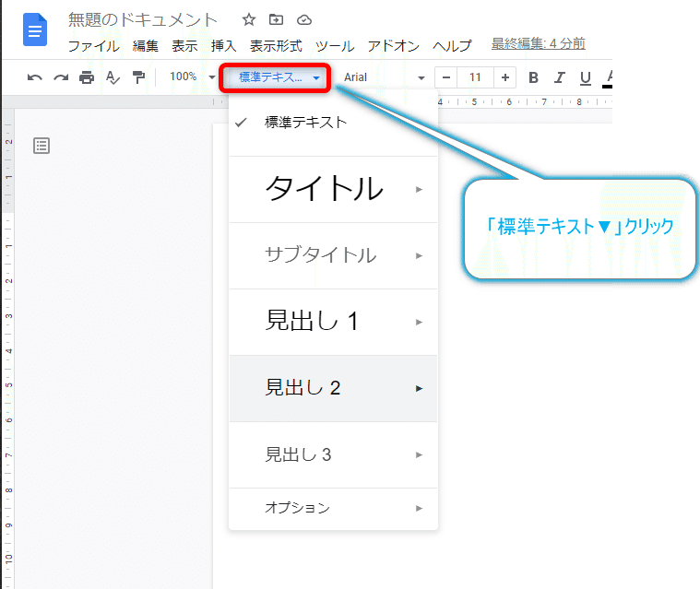Open the 表示形式 menu
The height and width of the screenshot is (589, 700).
(x=276, y=45)
